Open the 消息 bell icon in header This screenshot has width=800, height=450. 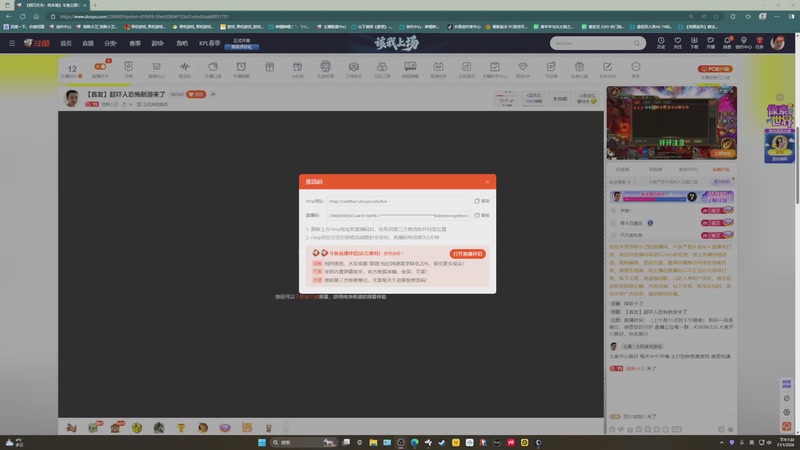point(727,43)
